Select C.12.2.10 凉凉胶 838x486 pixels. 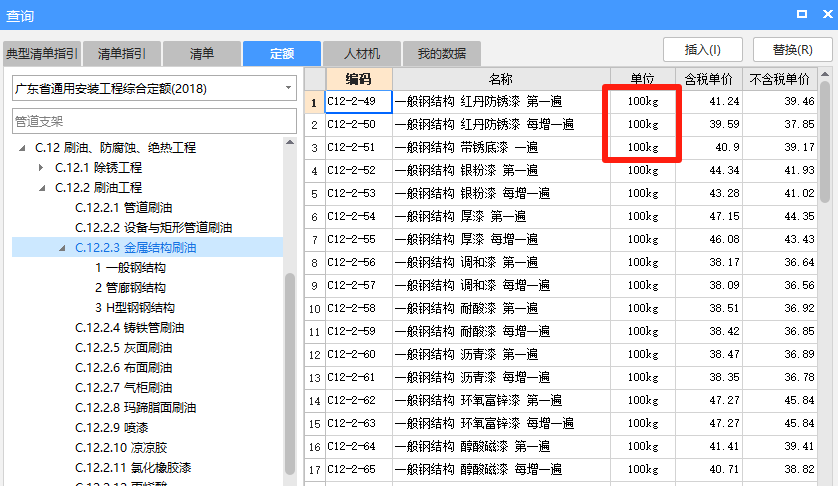click(121, 448)
